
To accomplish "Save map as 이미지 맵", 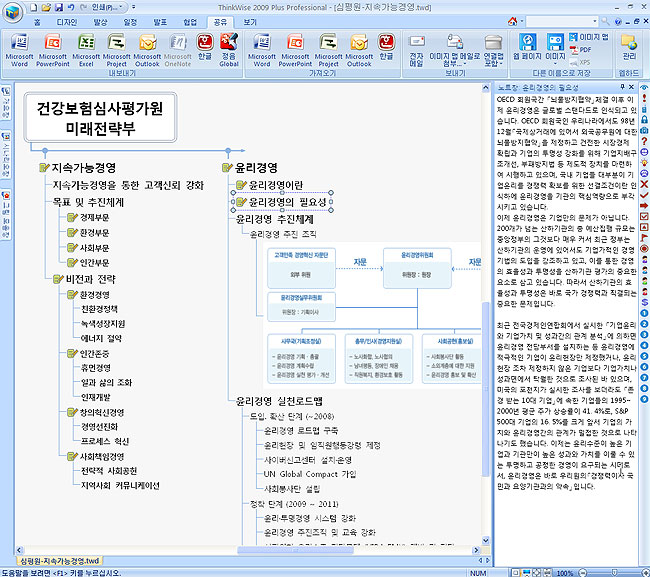I will coord(589,37).
